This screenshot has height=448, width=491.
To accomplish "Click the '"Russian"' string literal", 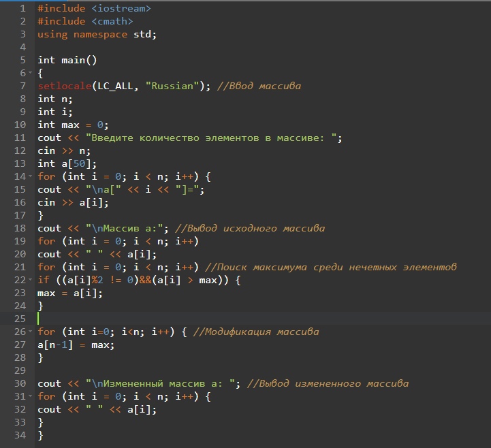I will [172, 86].
